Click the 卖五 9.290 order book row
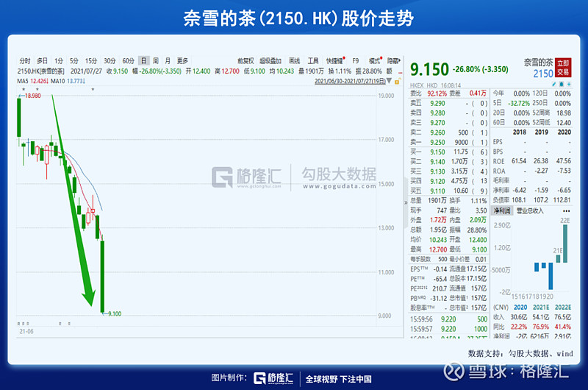Viewport: 588px width, 390px height. (x=448, y=103)
